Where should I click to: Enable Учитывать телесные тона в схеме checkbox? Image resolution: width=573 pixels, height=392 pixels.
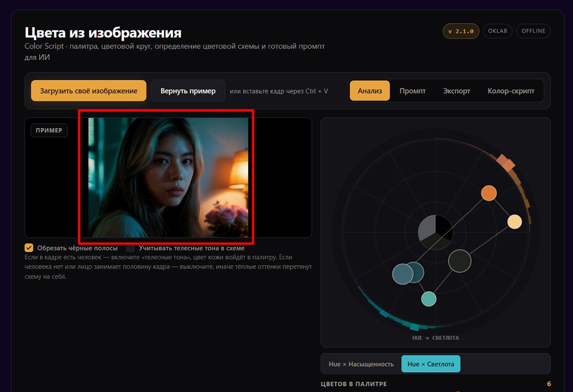click(131, 248)
